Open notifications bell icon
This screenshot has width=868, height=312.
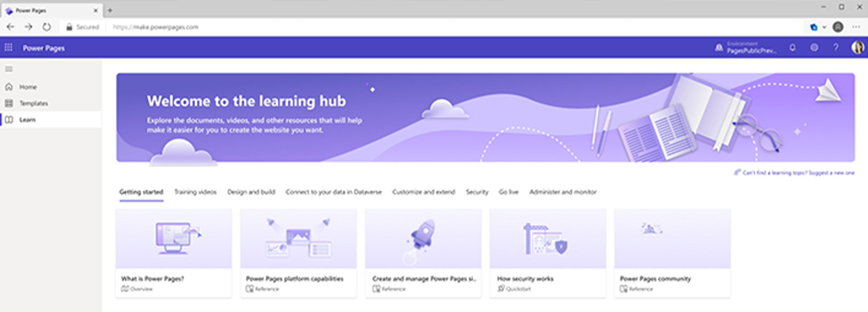[793, 48]
